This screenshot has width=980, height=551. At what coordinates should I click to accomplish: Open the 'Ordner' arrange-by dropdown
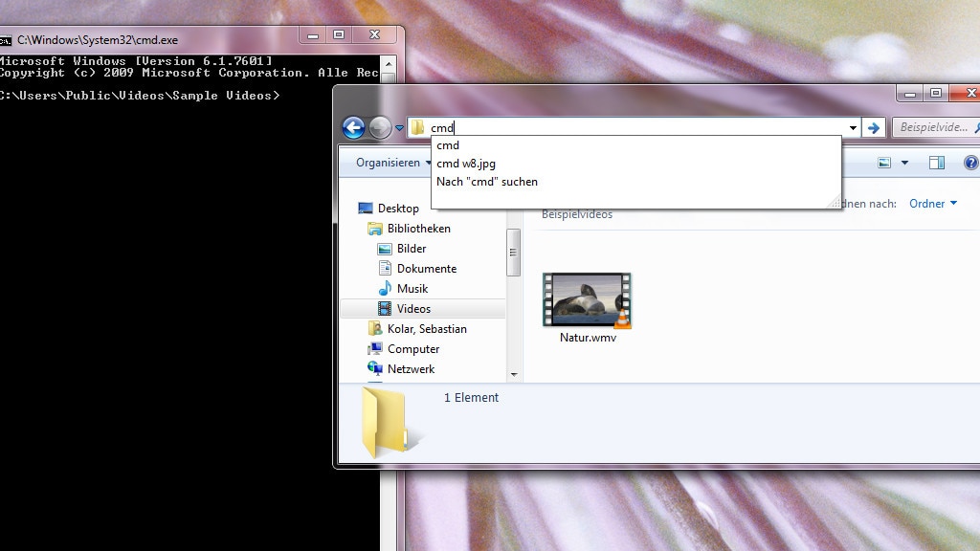(x=933, y=204)
